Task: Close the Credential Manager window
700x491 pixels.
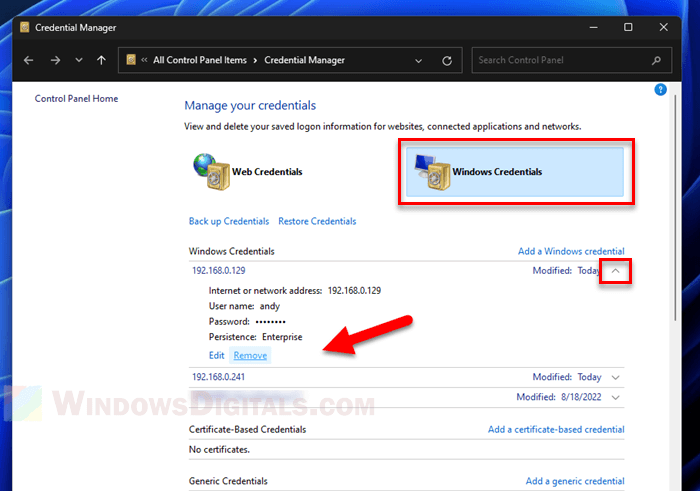Action: click(x=663, y=27)
